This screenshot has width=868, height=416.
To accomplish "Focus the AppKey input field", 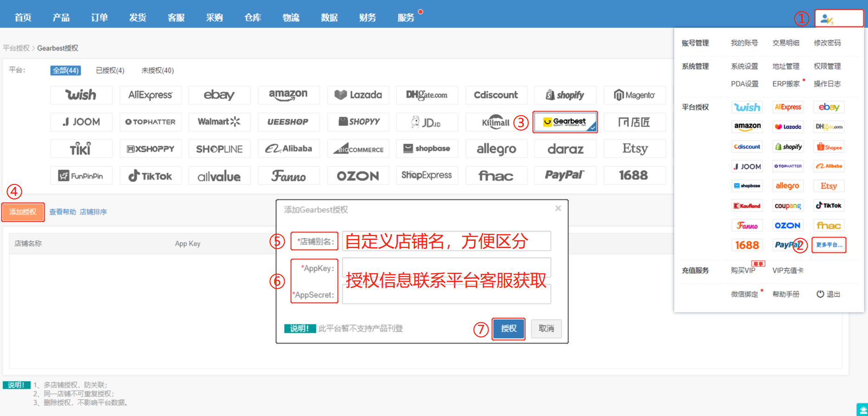I will coord(447,268).
